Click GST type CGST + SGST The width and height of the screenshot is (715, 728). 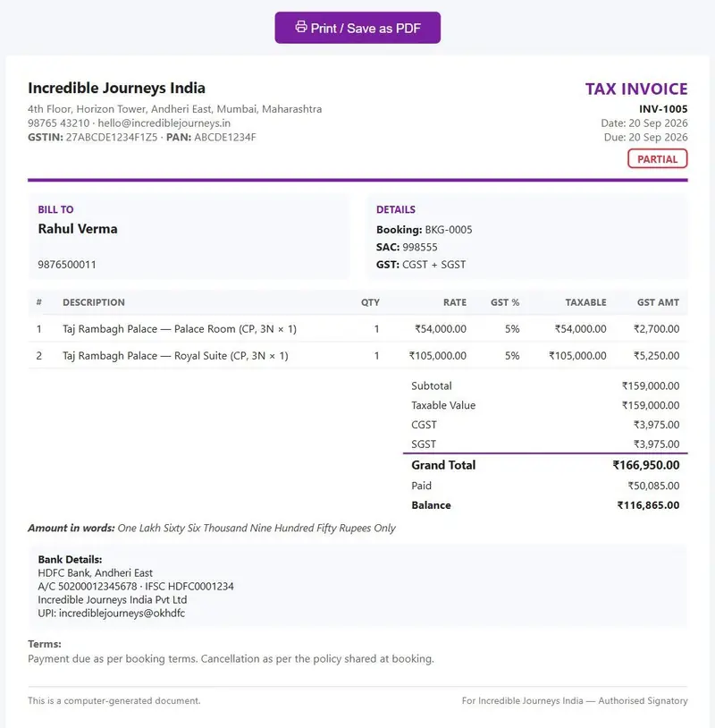(x=433, y=265)
